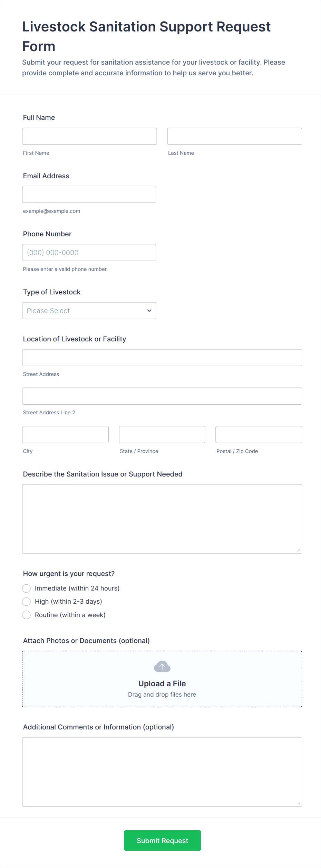Select Immediate (within 24 hours) urgency
Screen dimensions: 321x868
pyautogui.click(x=27, y=588)
